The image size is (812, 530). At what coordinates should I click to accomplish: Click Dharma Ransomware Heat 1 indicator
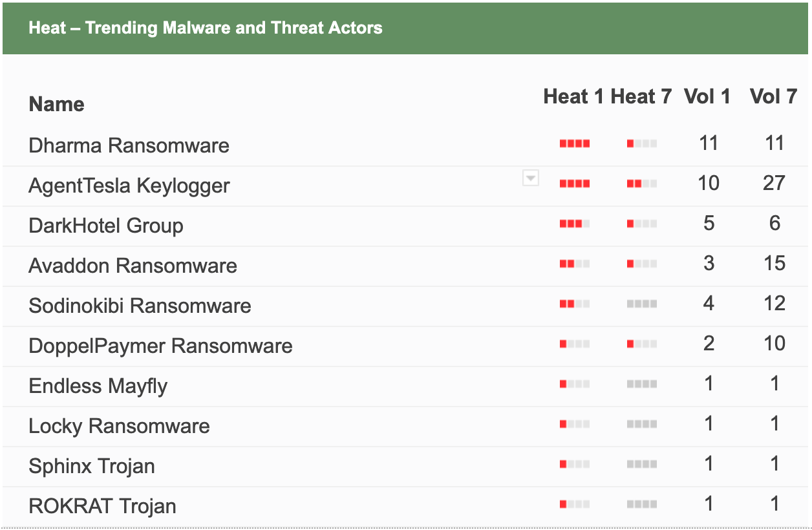pos(575,143)
